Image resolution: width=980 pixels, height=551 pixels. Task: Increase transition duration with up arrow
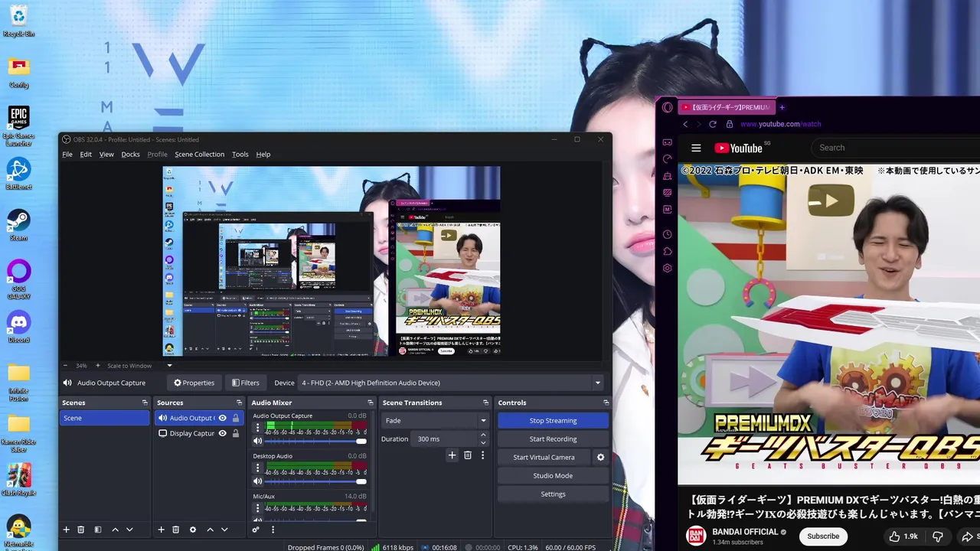coord(483,435)
